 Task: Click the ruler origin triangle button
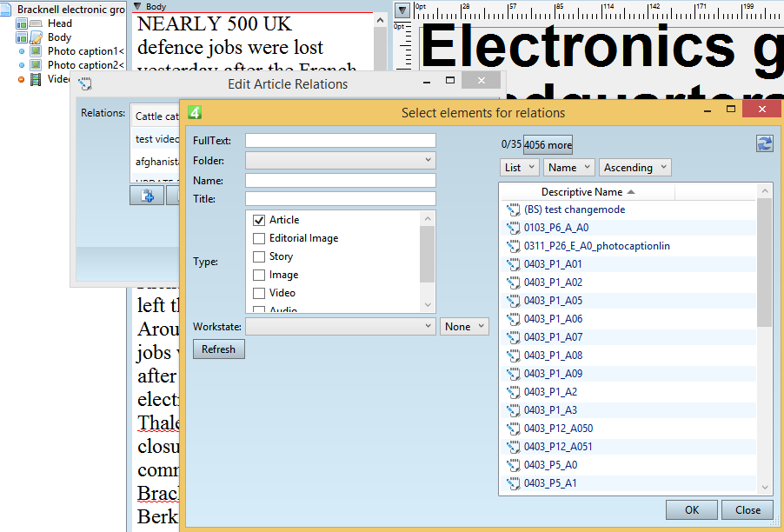coord(402,10)
